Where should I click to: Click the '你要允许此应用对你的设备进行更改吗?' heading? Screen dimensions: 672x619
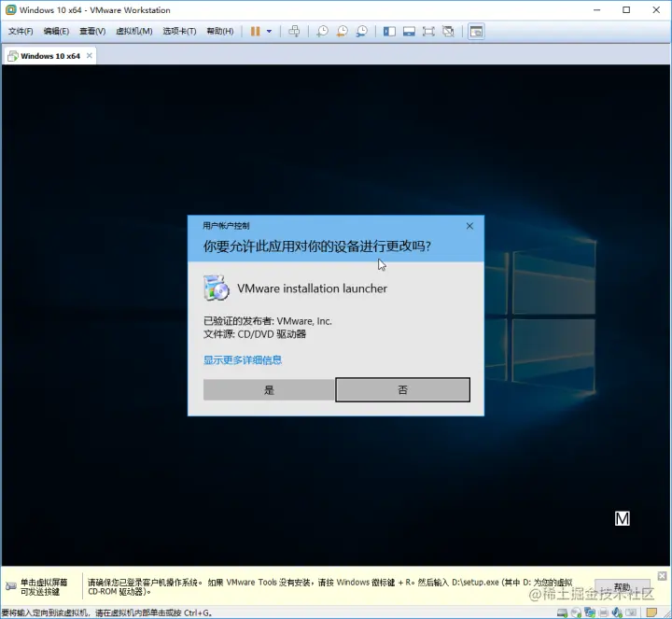click(317, 246)
